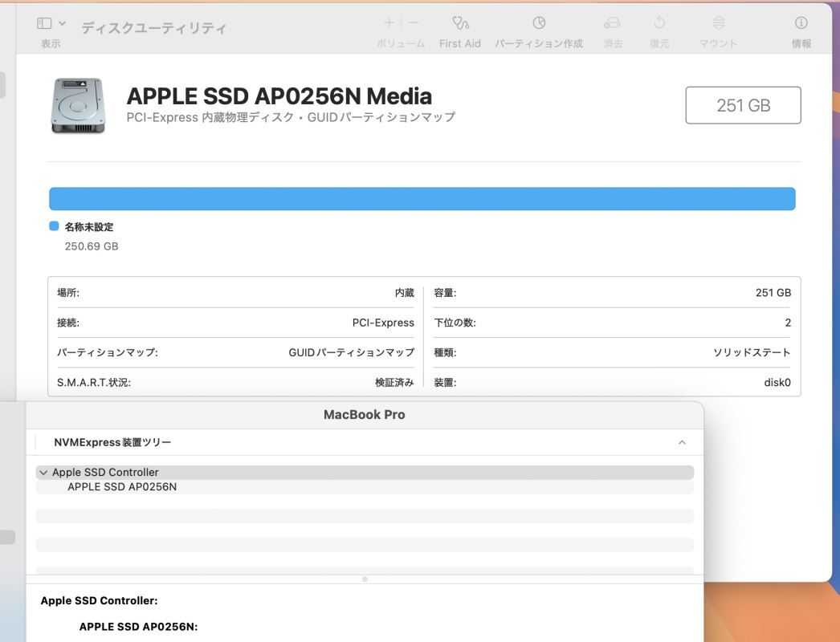Select the APPLE SSD AP0256N tree item

[x=122, y=487]
